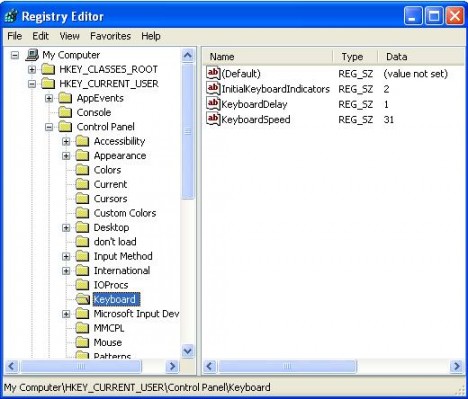The width and height of the screenshot is (468, 399).
Task: Click the Data column header
Action: click(422, 57)
